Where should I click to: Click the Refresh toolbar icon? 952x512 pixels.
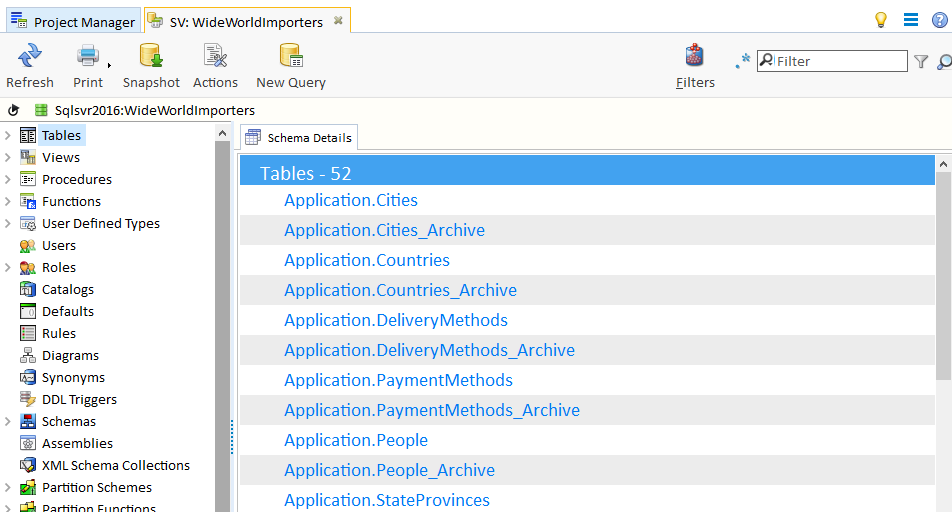[29, 56]
